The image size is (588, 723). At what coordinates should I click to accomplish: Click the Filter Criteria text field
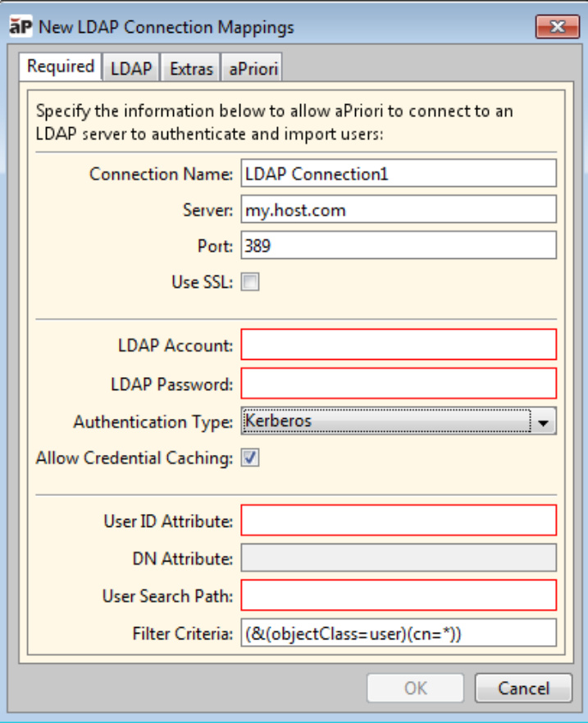[399, 633]
